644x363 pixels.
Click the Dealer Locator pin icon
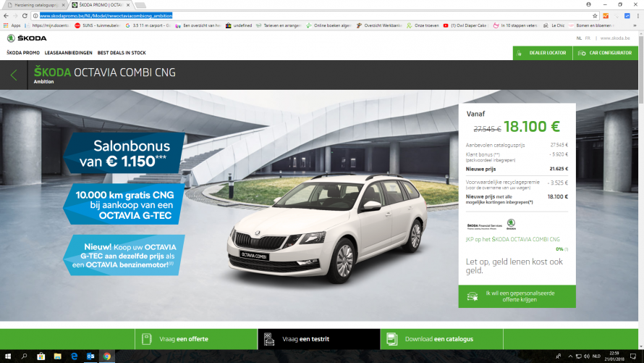pyautogui.click(x=519, y=53)
